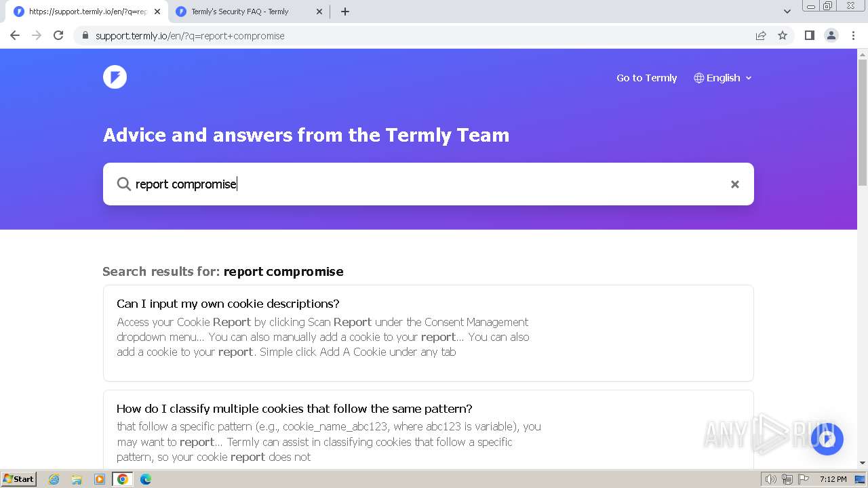Open the chat messenger bubble

(827, 439)
